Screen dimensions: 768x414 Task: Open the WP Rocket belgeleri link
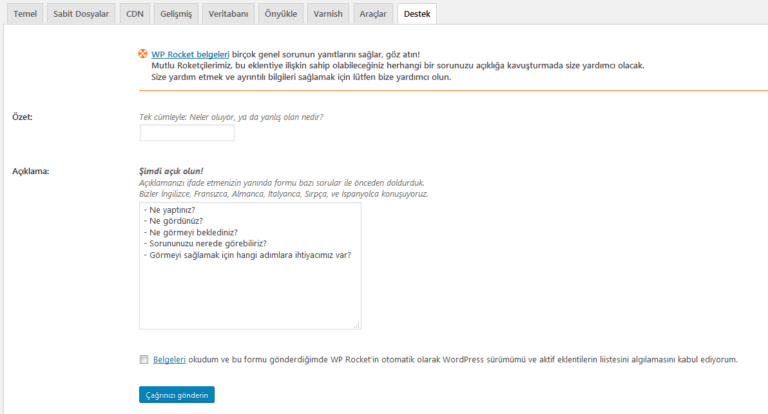[190, 54]
